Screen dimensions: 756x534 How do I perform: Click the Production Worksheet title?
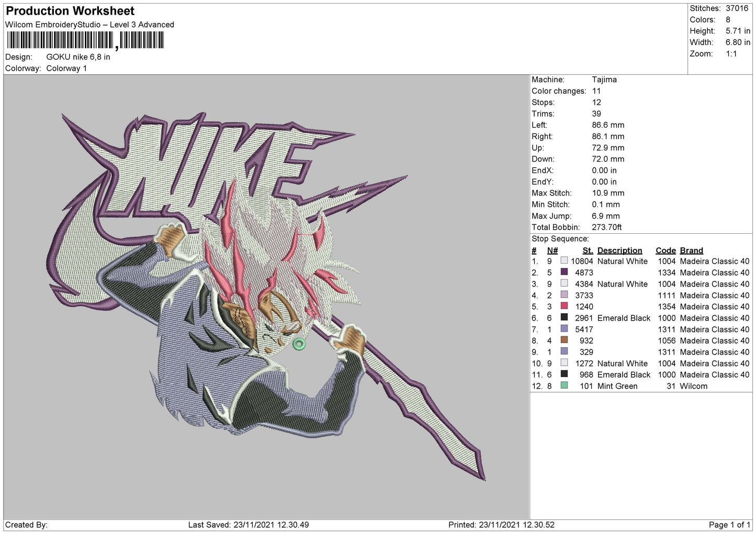(x=70, y=11)
